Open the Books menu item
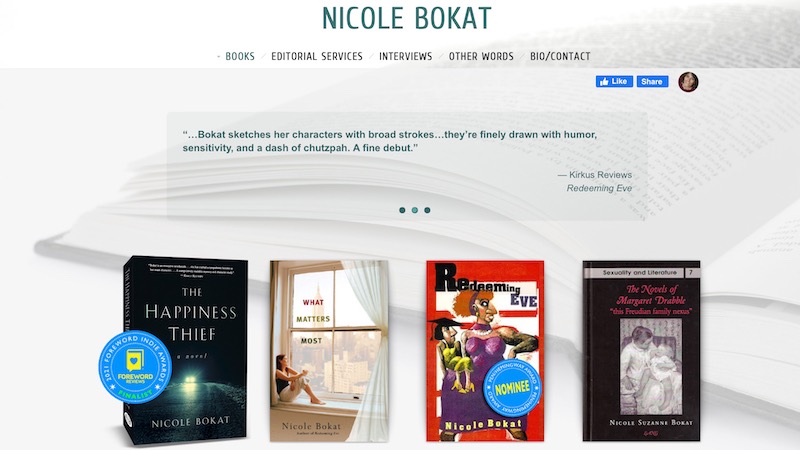This screenshot has width=800, height=450. tap(240, 56)
